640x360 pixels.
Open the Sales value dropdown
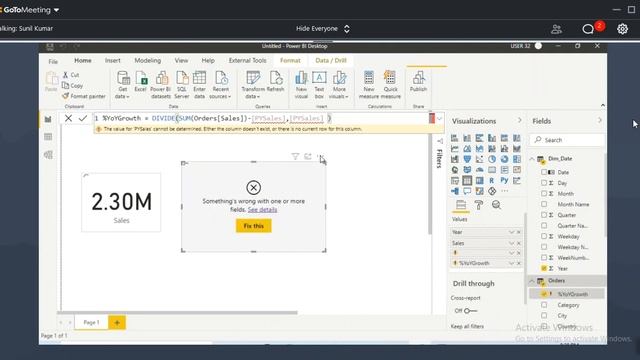[x=511, y=243]
